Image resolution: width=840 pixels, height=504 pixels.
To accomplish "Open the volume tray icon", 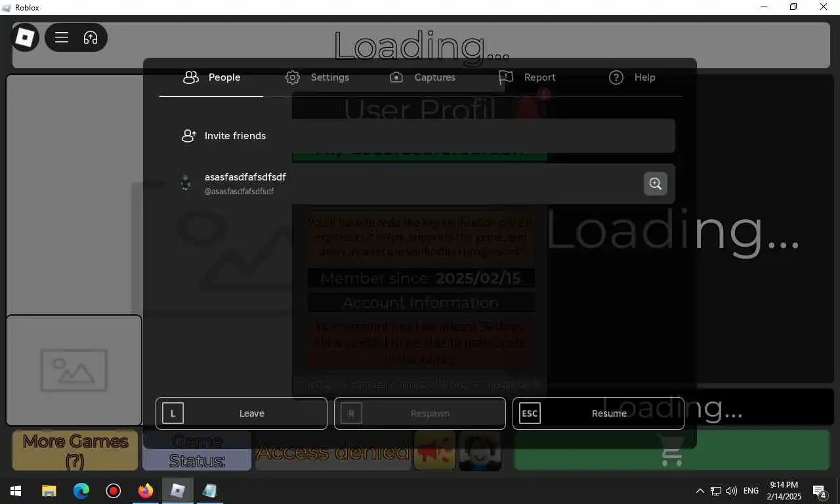I will coord(732,491).
